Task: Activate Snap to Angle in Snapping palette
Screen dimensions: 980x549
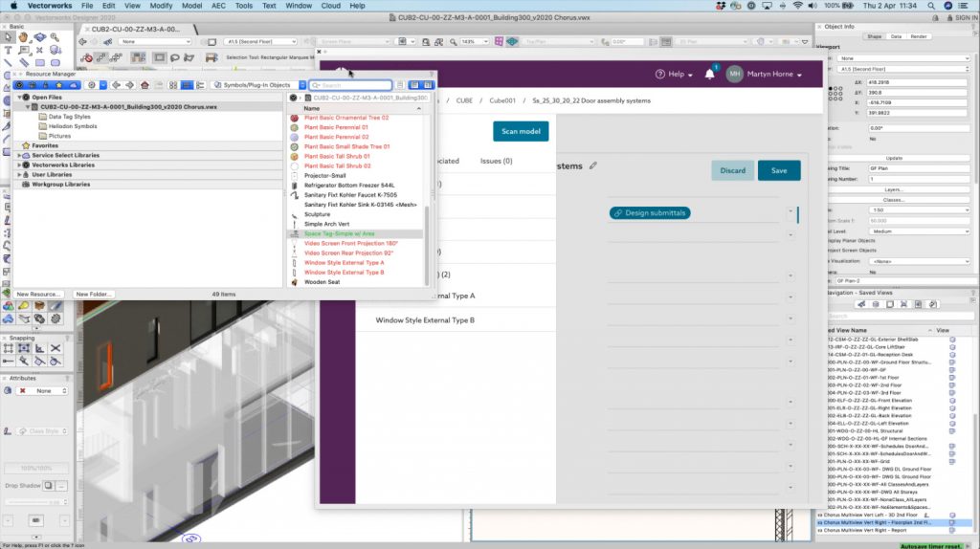Action: 39,348
